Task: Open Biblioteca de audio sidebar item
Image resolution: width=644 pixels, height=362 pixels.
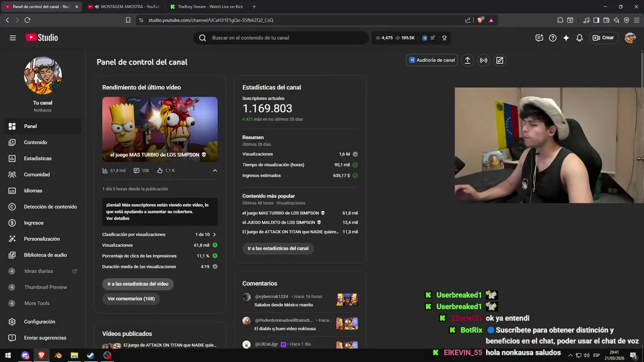Action: tap(43, 255)
